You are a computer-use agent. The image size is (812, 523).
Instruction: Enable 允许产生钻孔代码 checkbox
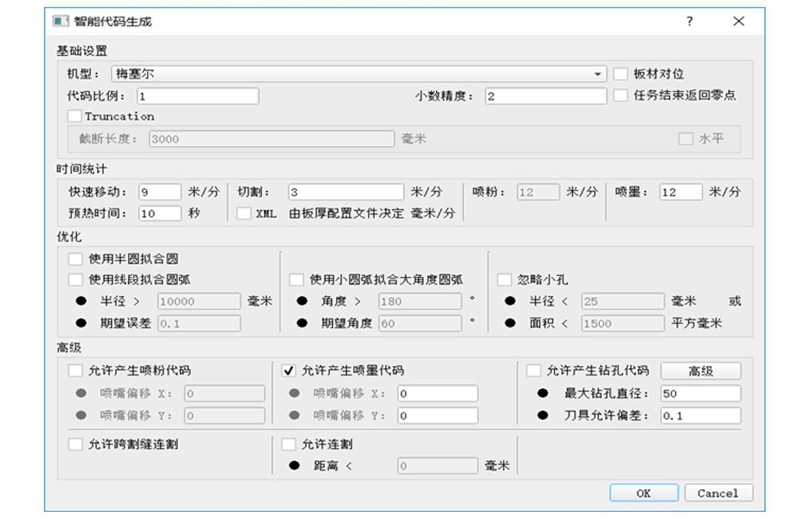[x=534, y=370]
